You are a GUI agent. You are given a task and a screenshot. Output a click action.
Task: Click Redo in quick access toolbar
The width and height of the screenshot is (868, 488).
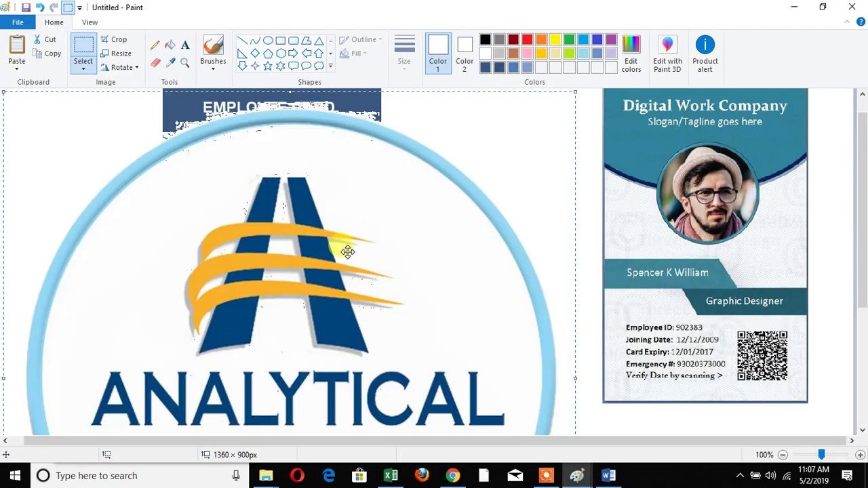(54, 7)
